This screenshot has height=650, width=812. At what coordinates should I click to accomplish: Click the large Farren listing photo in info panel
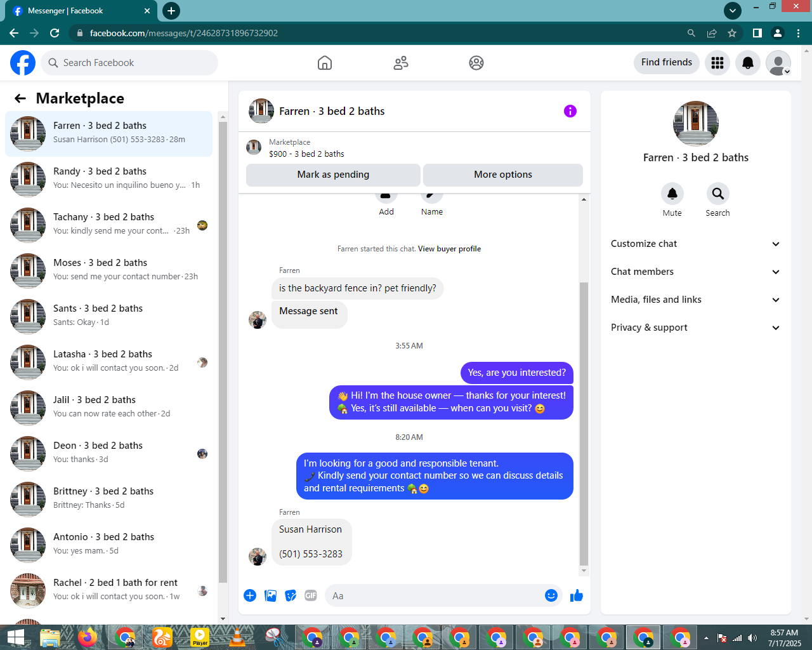point(696,124)
